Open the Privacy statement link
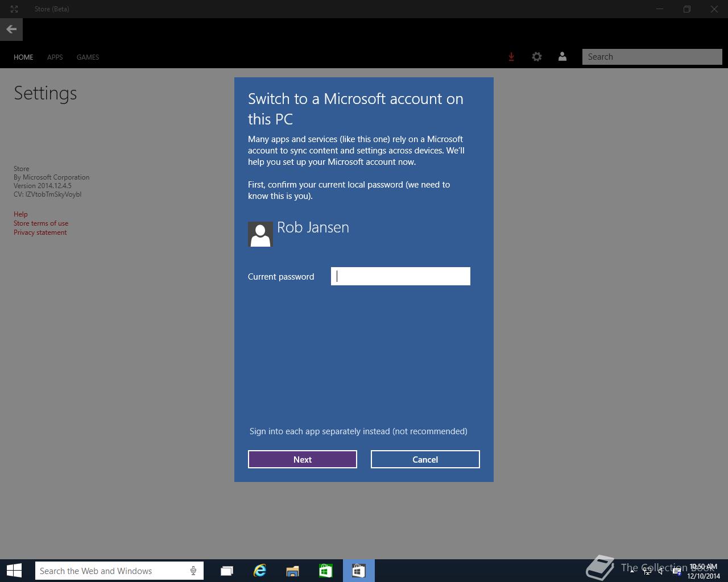This screenshot has width=728, height=582. pyautogui.click(x=40, y=232)
